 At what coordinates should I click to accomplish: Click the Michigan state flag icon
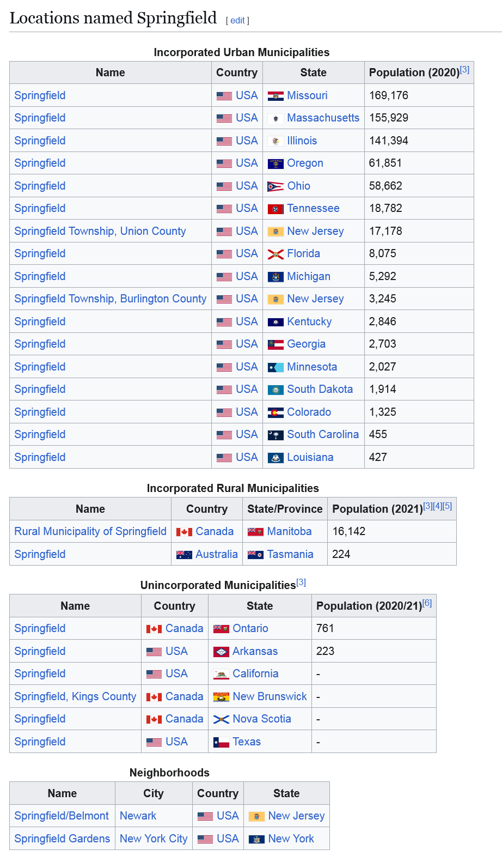(x=276, y=277)
